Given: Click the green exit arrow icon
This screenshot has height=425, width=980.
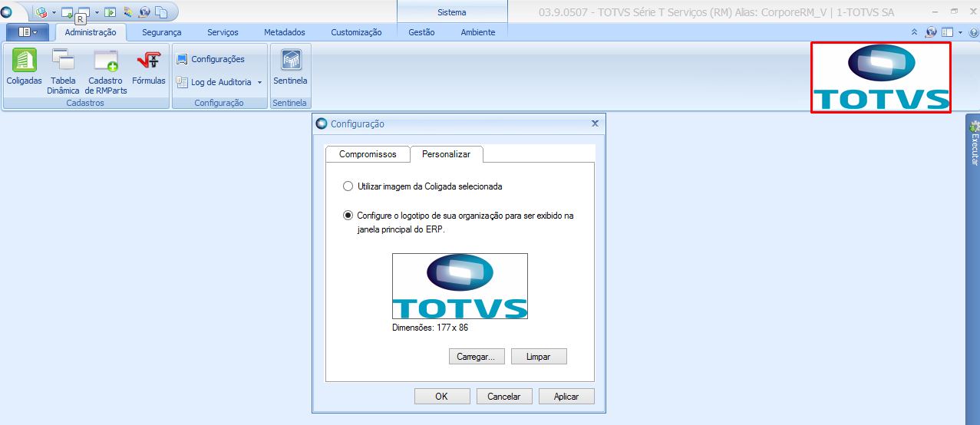Looking at the screenshot, I should pos(111,12).
